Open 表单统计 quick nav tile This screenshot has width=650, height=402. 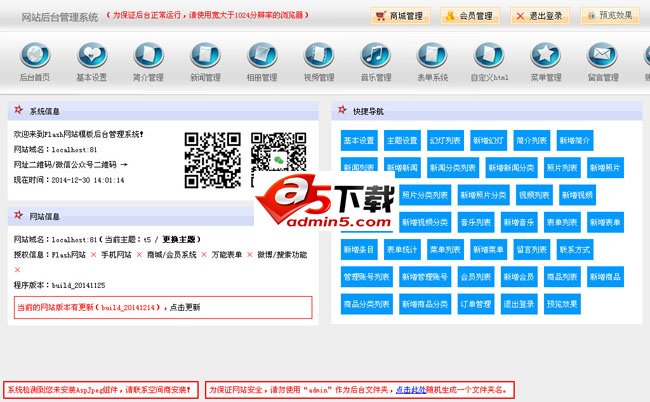[402, 249]
